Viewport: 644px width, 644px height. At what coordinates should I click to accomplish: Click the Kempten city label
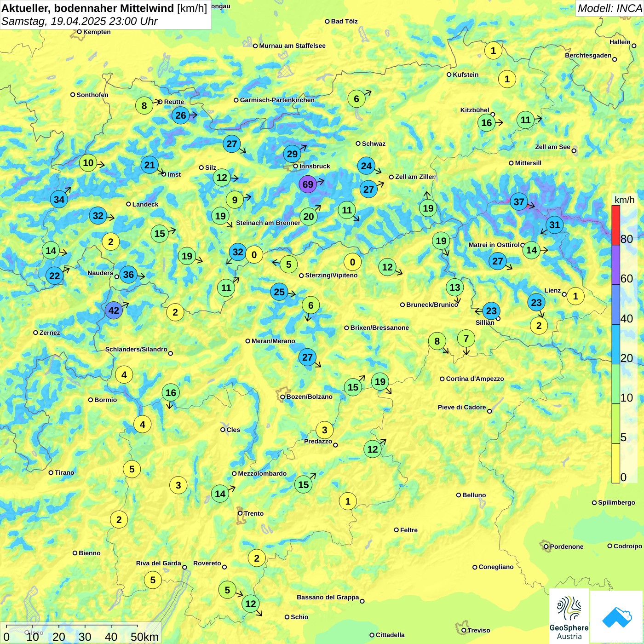(97, 32)
